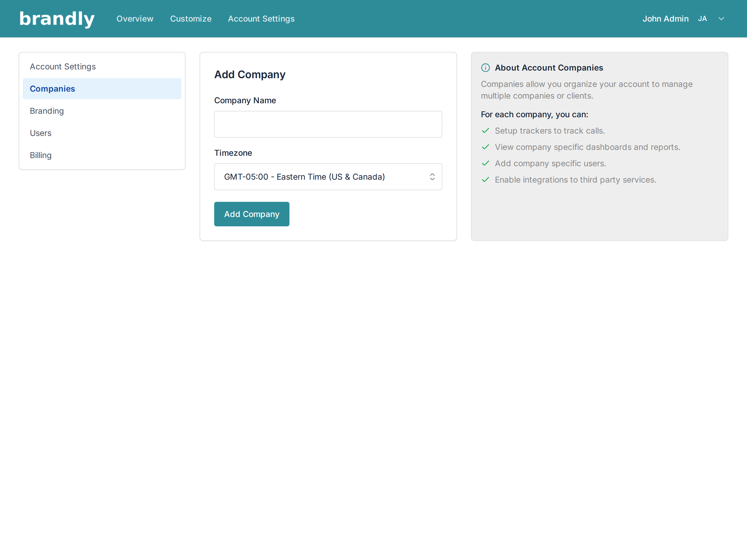The height and width of the screenshot is (560, 747).
Task: Open Account Settings in top navigation
Action: click(x=261, y=19)
